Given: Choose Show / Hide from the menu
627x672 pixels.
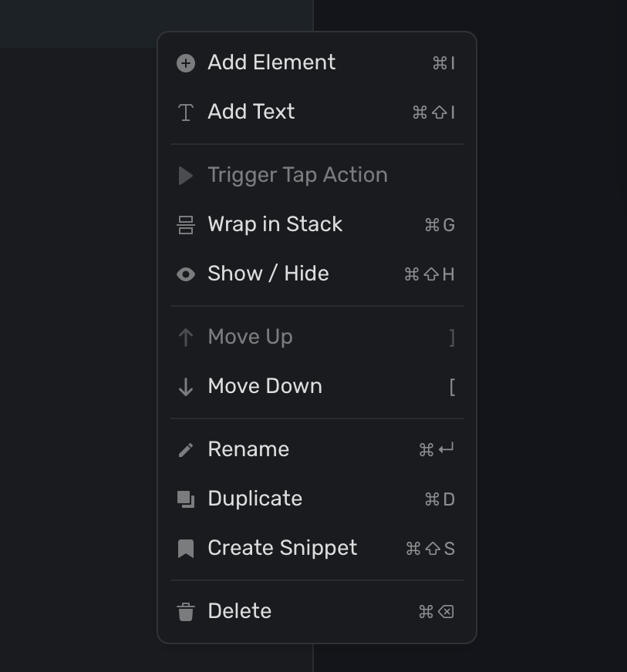Looking at the screenshot, I should pyautogui.click(x=268, y=274).
